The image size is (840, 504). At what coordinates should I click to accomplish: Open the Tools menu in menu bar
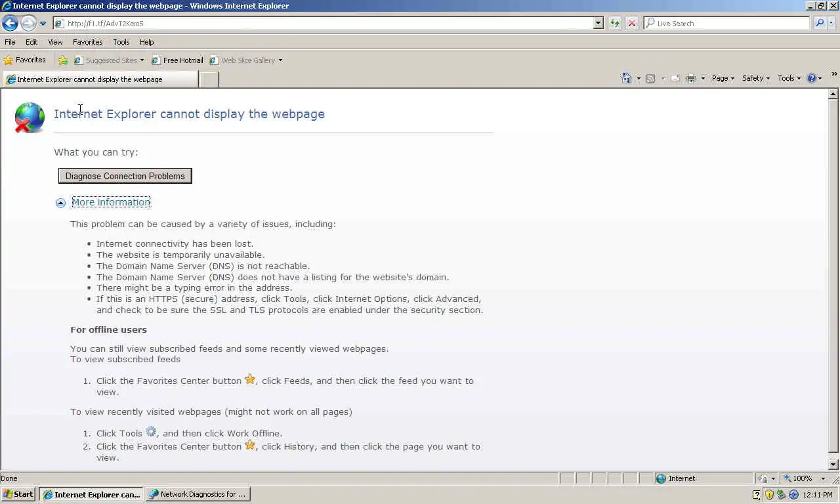click(x=121, y=42)
